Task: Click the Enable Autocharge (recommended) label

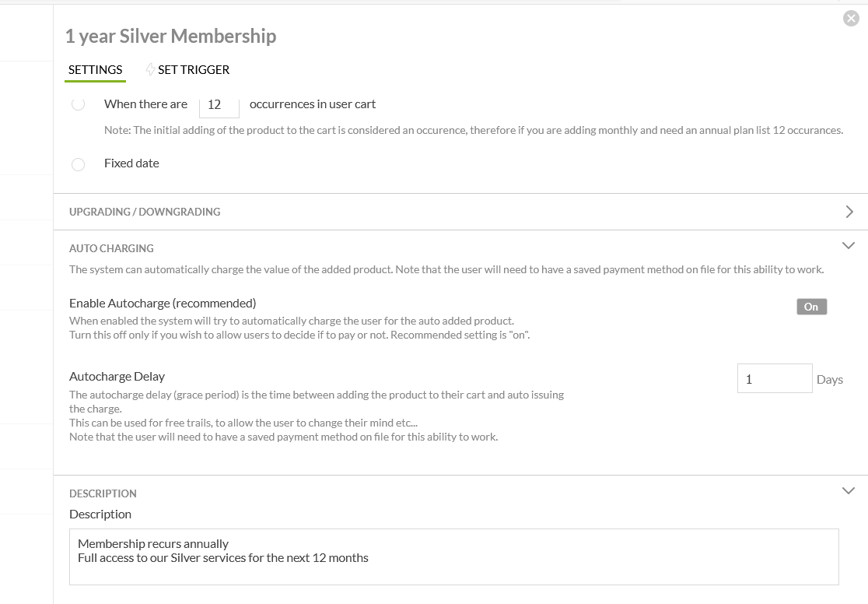Action: [x=163, y=303]
